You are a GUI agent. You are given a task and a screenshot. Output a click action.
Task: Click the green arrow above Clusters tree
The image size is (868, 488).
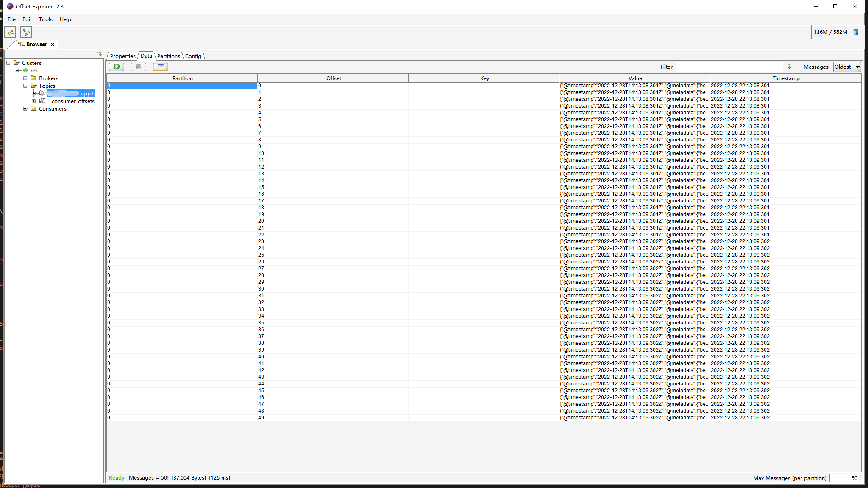click(x=100, y=54)
